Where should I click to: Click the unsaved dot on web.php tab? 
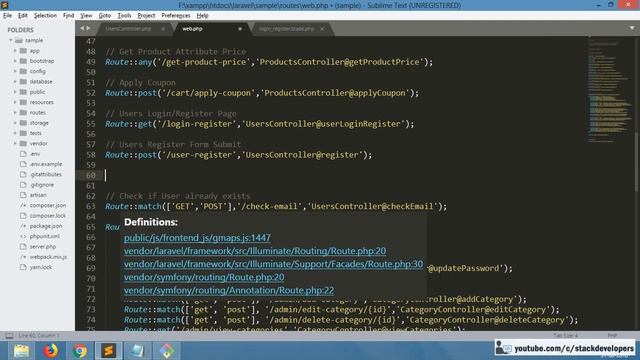[240, 29]
